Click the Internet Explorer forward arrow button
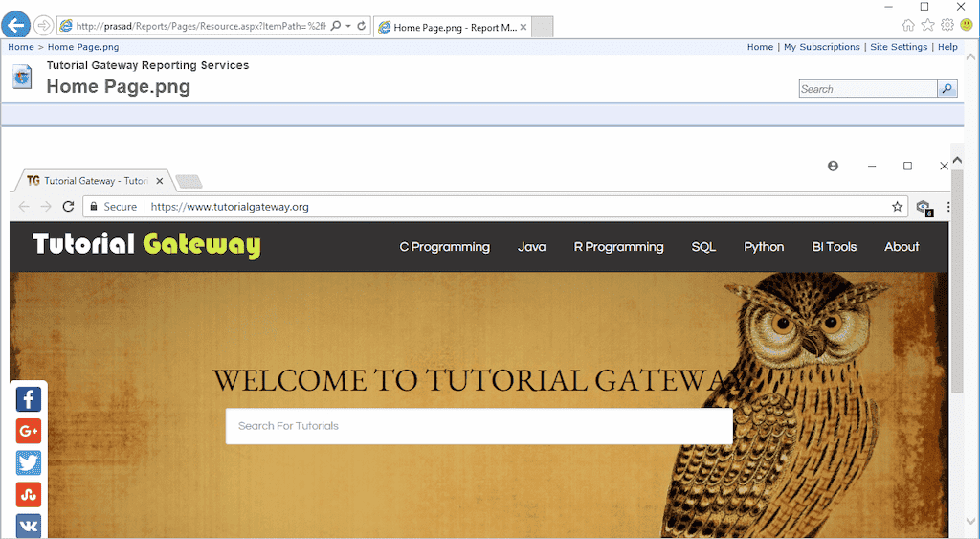 point(43,26)
